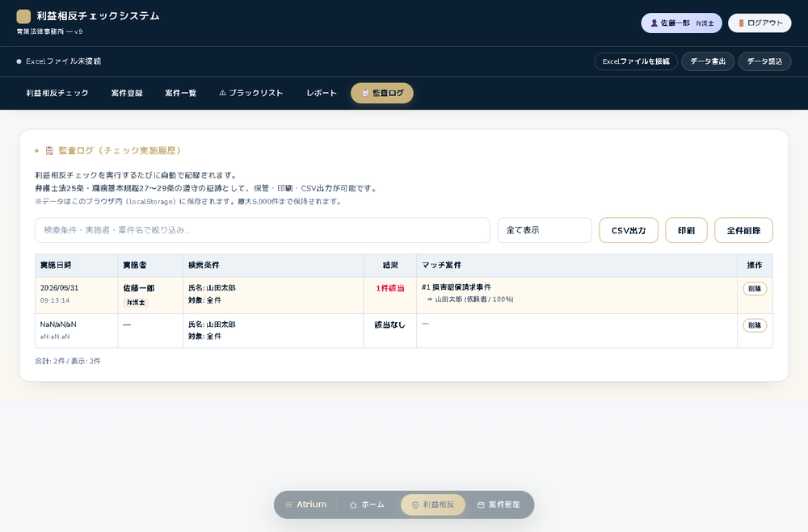
Task: Switch to the 案件登録 tab
Action: click(127, 93)
